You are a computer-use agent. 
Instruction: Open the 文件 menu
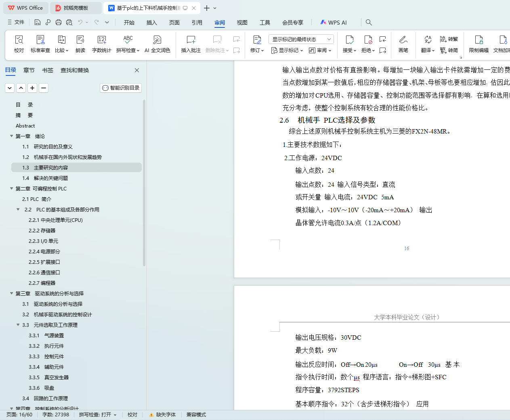(16, 23)
